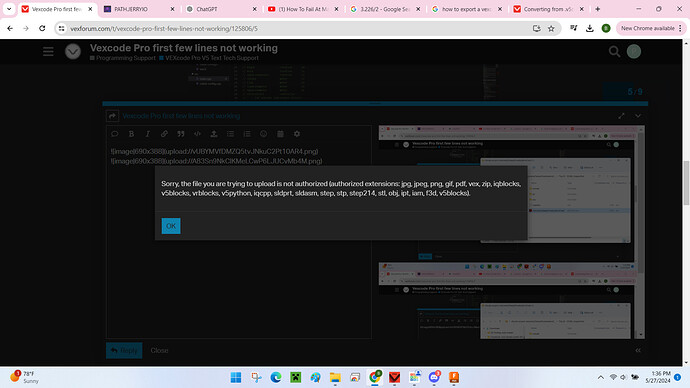Open forum search magnifier icon
The width and height of the screenshot is (690, 388).
(614, 51)
